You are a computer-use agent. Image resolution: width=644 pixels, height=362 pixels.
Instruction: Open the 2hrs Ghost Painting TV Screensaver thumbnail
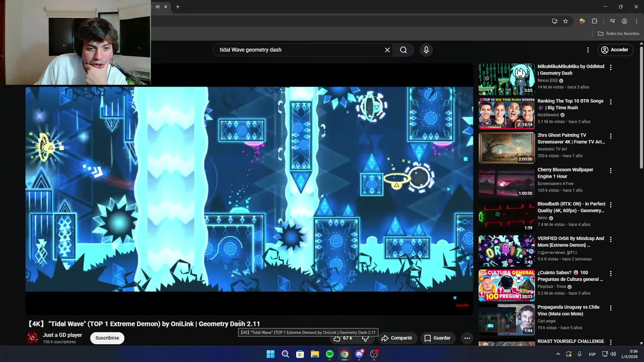[506, 148]
